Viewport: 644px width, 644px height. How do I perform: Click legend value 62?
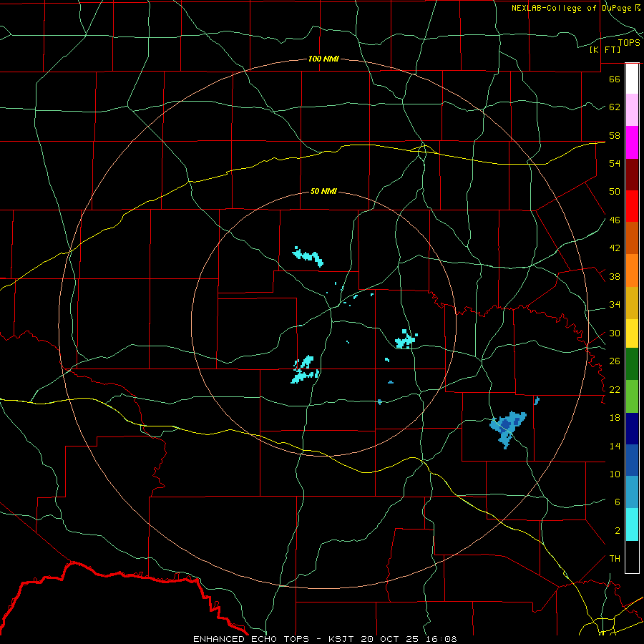615,107
